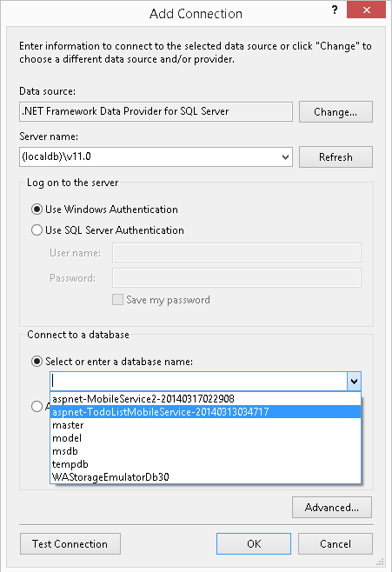Open the Advanced... settings button

[x=332, y=508]
